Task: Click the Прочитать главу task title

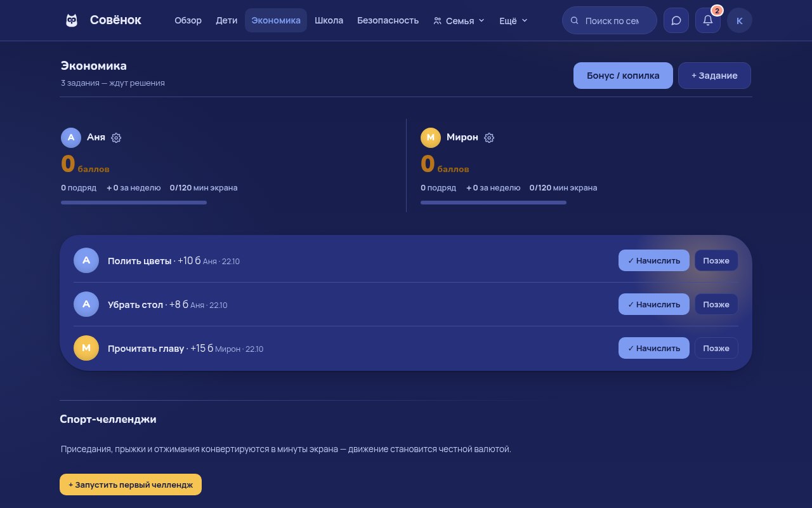Action: 146,349
